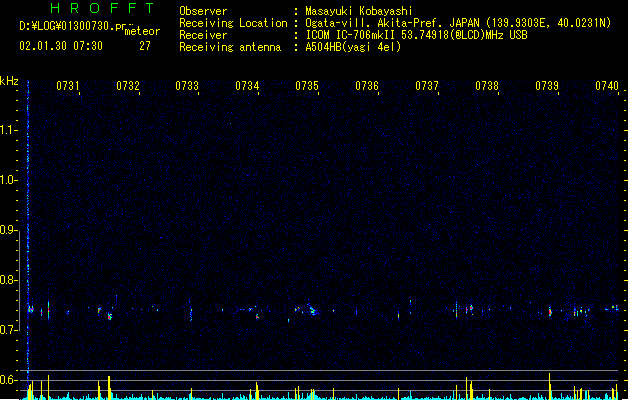This screenshot has width=629, height=400.
Task: Click the 0734 time marker
Action: click(x=247, y=86)
